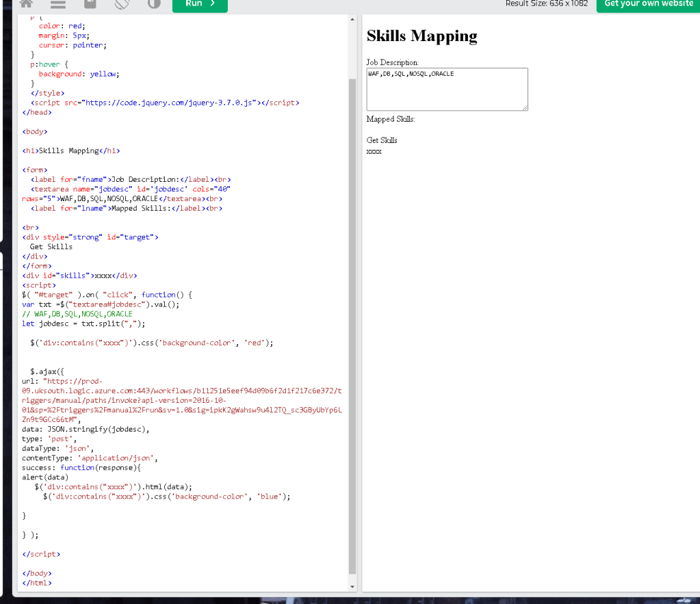Screen dimensions: 700x604
Task: Click the background: yellow; CSS line
Action: (79, 74)
